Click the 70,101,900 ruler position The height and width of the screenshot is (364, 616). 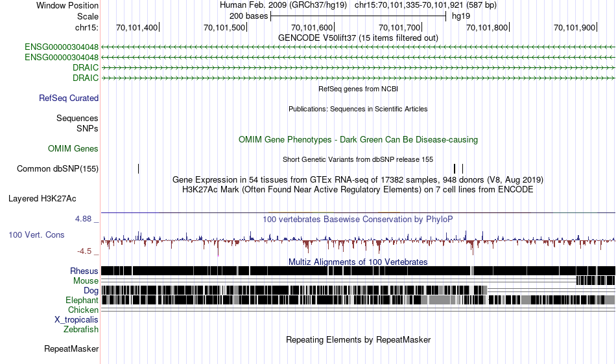pos(575,27)
